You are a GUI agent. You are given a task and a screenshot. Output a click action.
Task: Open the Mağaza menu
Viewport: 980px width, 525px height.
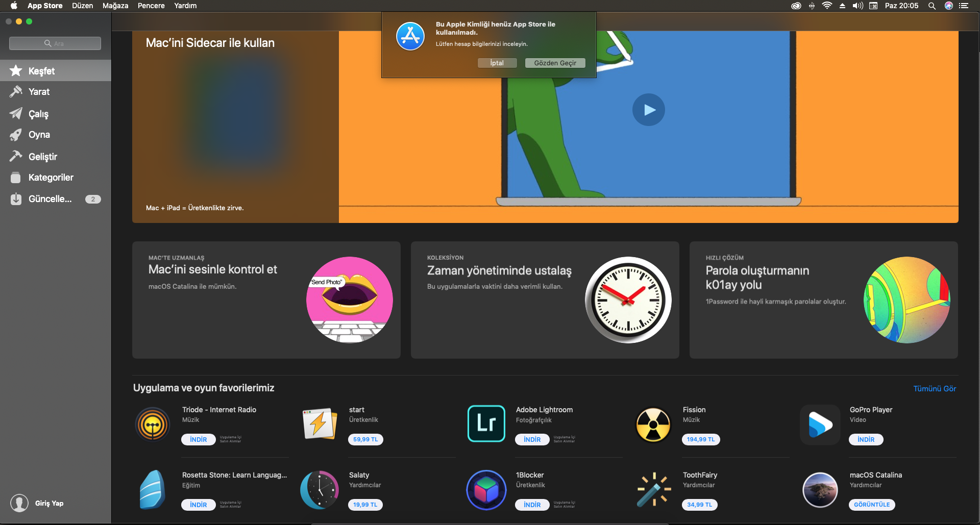coord(115,6)
